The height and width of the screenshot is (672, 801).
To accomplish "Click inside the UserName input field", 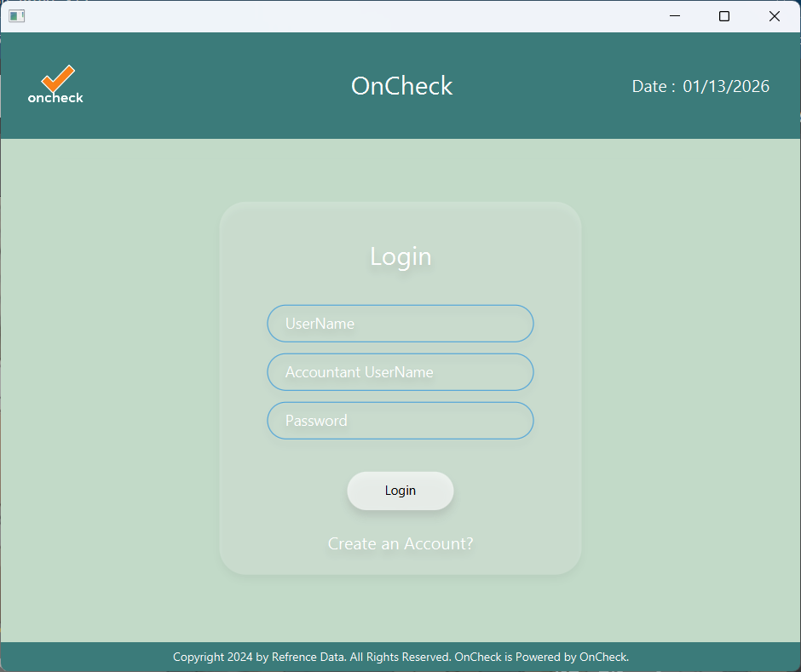I will 400,324.
